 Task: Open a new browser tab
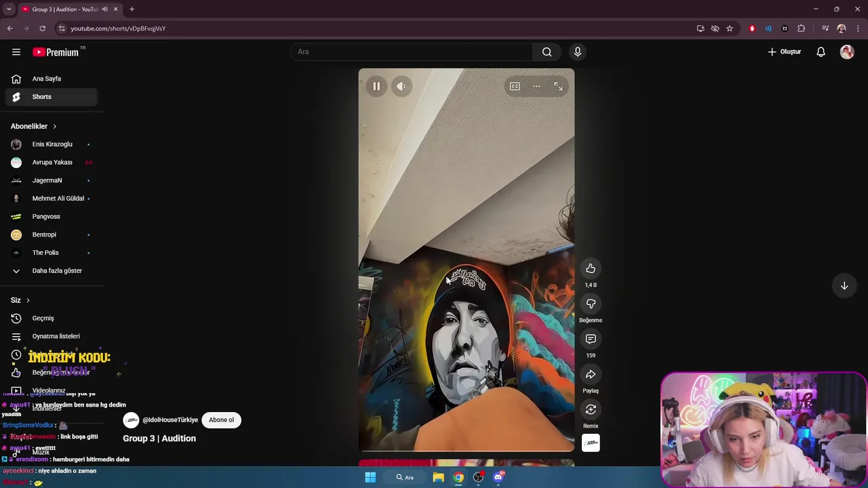pos(132,9)
